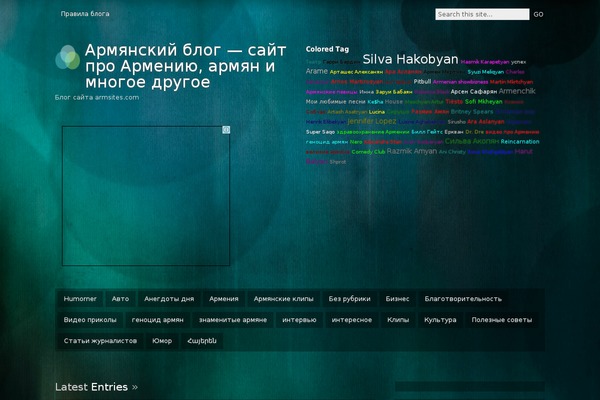The height and width of the screenshot is (400, 600).
Task: Click the Ara Aslanyan tag
Action: point(486,122)
